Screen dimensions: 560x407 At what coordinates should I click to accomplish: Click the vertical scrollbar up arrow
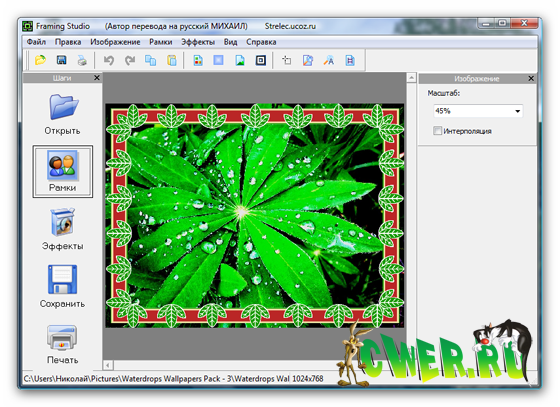tap(411, 77)
